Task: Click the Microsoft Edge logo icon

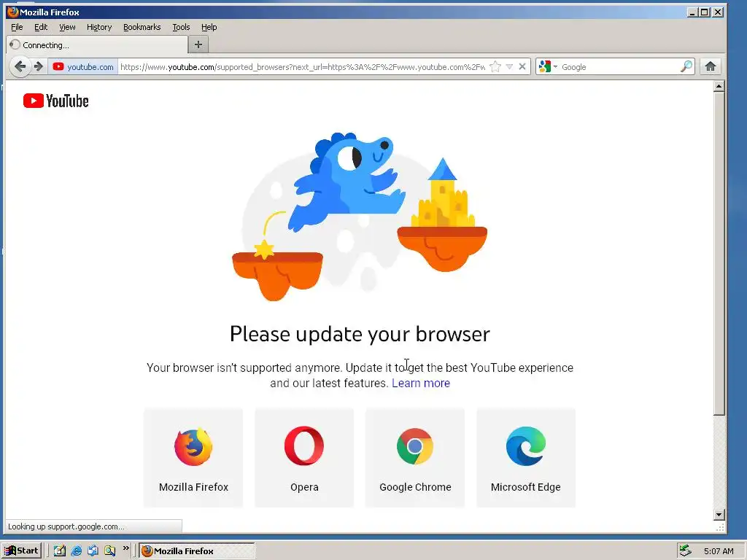Action: click(526, 446)
